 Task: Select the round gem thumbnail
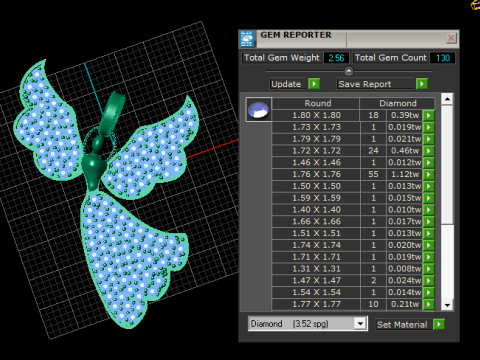[x=259, y=109]
